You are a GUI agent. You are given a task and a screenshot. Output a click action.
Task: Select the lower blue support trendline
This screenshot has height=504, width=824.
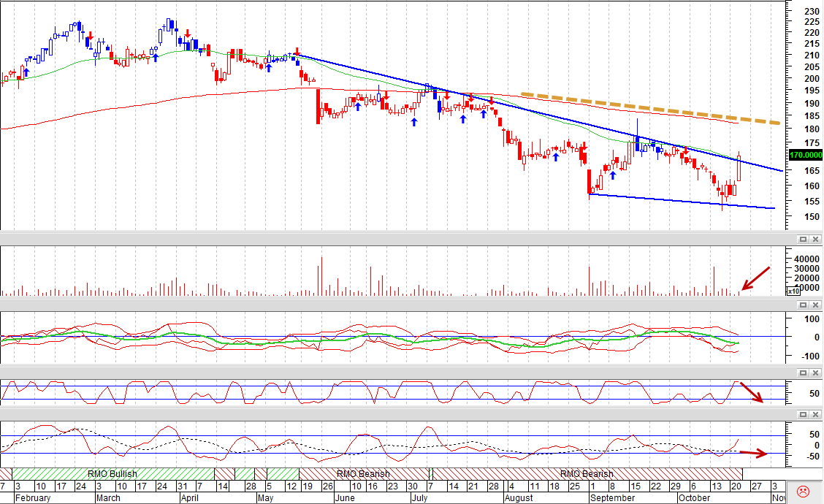(x=682, y=202)
